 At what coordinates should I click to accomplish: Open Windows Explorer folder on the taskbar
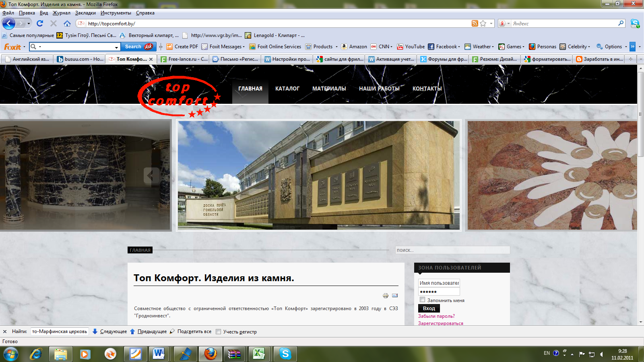pyautogui.click(x=60, y=354)
